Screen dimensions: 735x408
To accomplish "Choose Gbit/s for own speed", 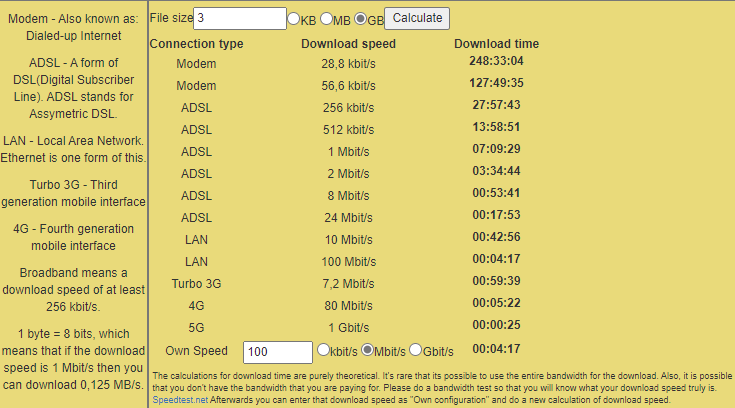I will [x=416, y=350].
